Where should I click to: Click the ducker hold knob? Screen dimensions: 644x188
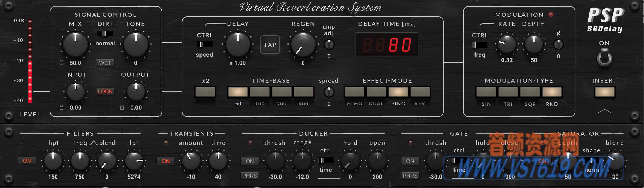click(x=350, y=161)
